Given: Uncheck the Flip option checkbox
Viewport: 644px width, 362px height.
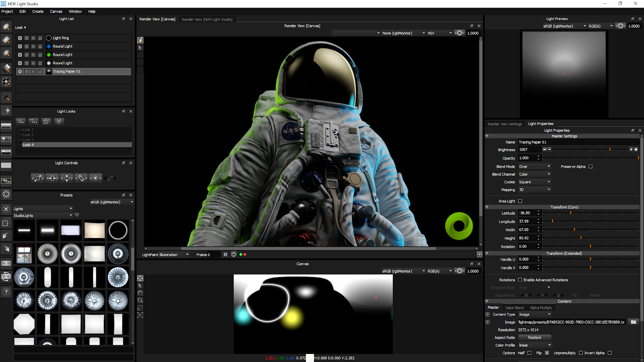Looking at the screenshot, I should 547,353.
